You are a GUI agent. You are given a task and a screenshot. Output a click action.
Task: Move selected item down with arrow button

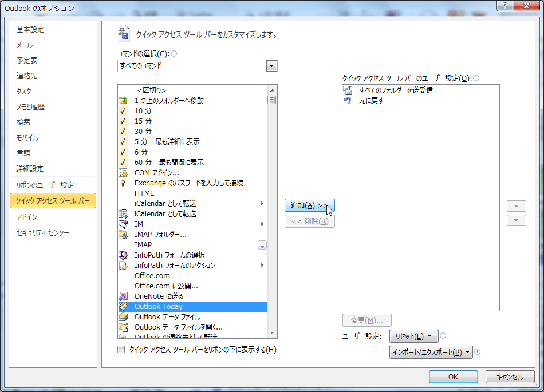tap(517, 220)
